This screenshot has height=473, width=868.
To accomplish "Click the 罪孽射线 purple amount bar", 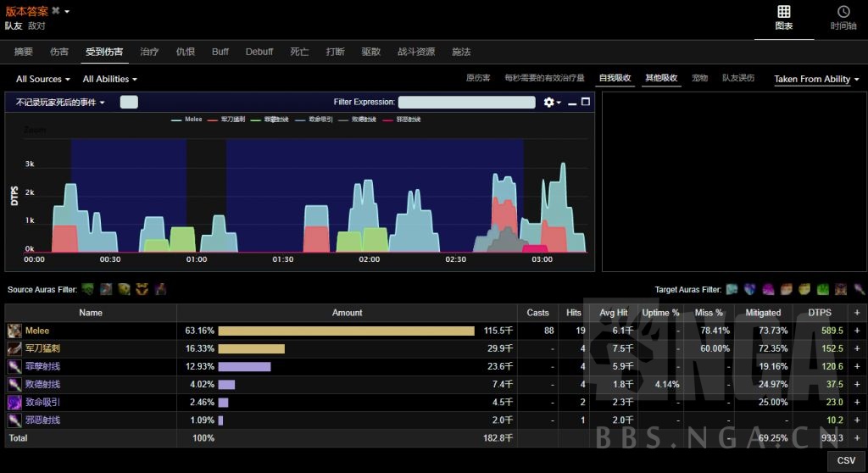I will [x=244, y=367].
